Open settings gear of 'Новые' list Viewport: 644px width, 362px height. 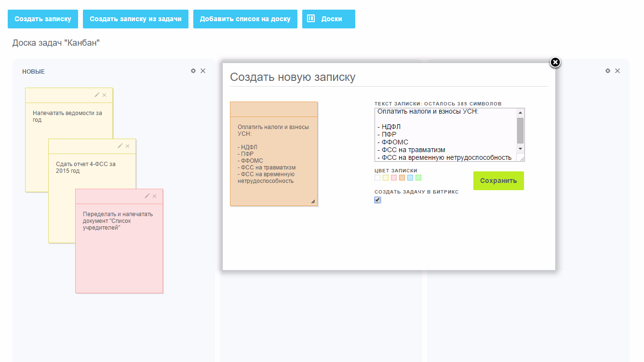point(193,71)
